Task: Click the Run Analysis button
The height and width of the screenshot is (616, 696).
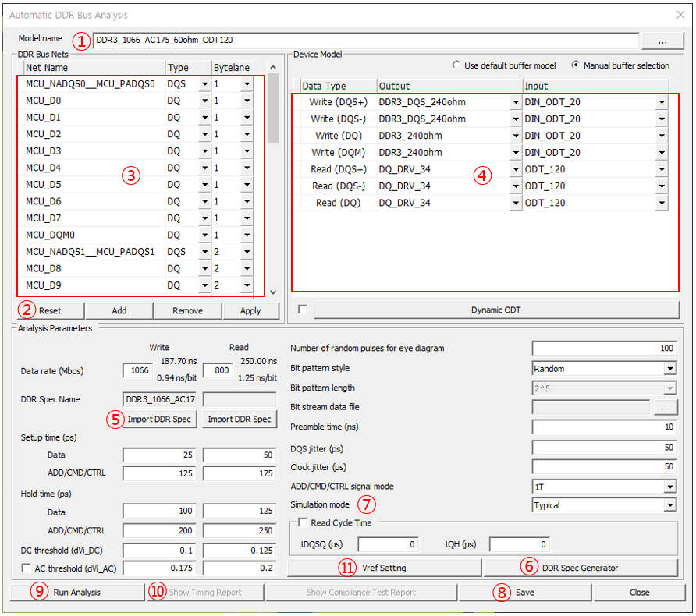Action: point(76,592)
